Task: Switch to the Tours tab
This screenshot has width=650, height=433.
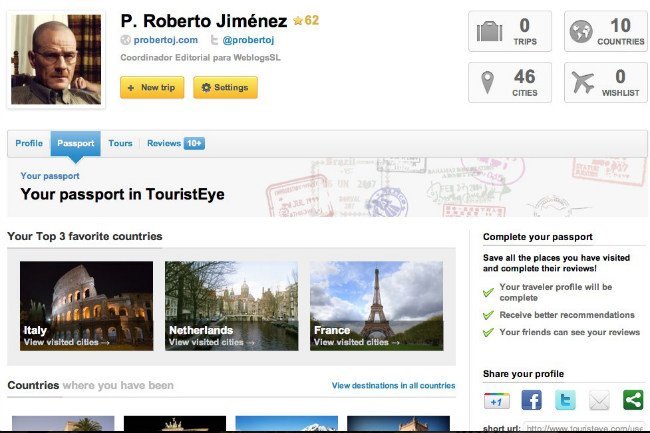Action: (120, 143)
